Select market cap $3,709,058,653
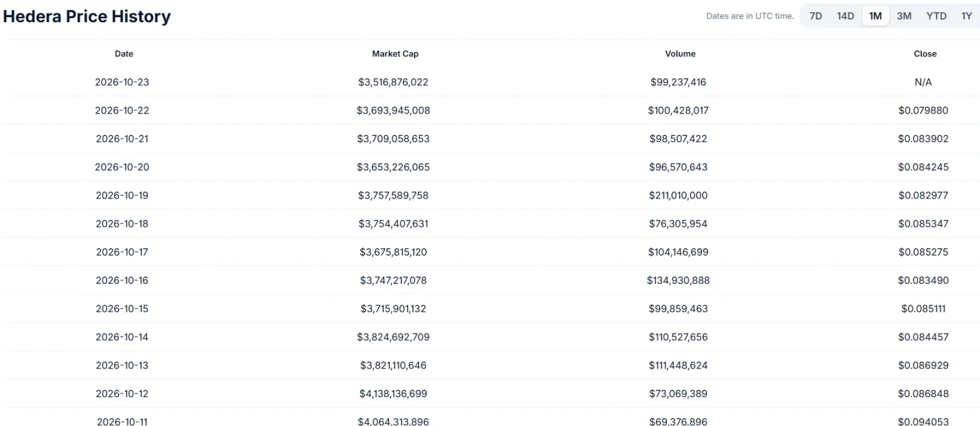This screenshot has height=426, width=980. pyautogui.click(x=393, y=139)
